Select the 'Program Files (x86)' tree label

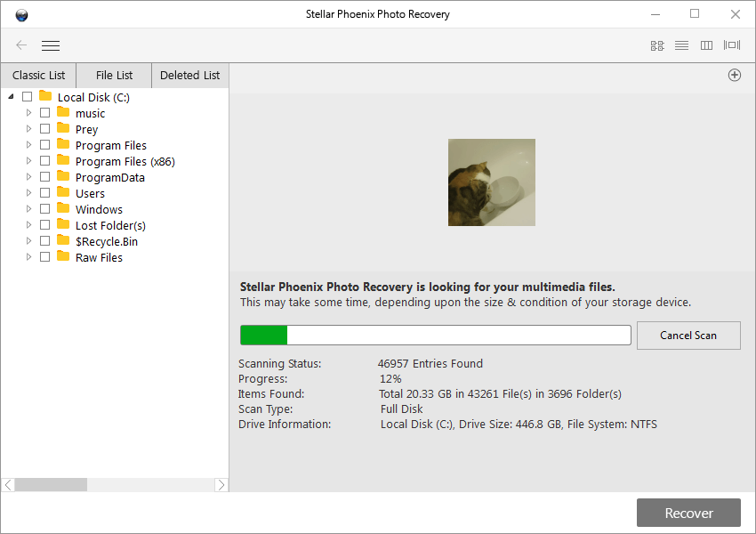[125, 162]
